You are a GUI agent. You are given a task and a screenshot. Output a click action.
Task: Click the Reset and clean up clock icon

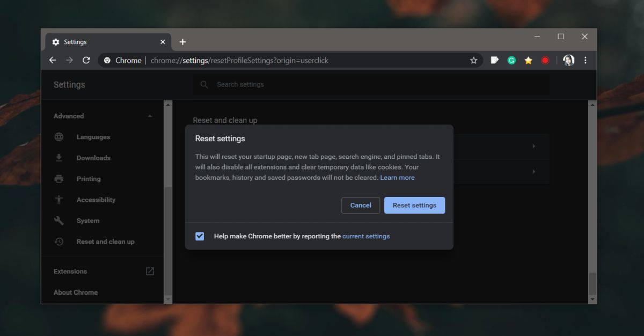click(59, 242)
